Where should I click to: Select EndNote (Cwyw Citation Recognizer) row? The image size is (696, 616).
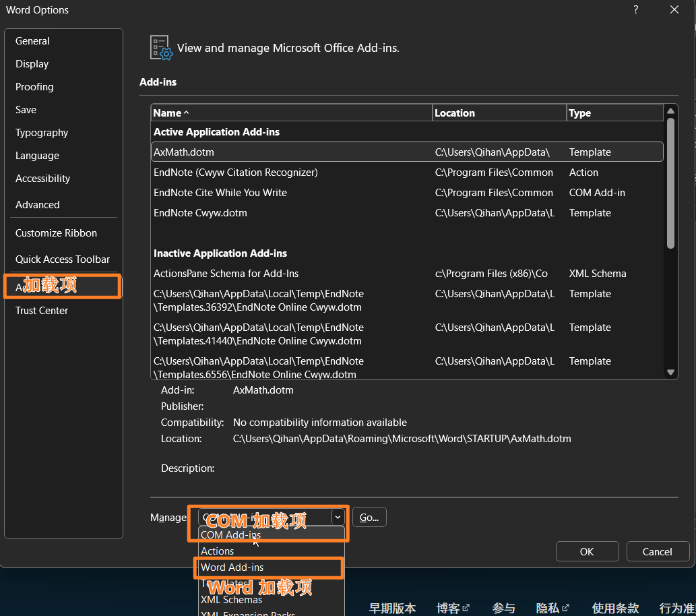(x=407, y=173)
